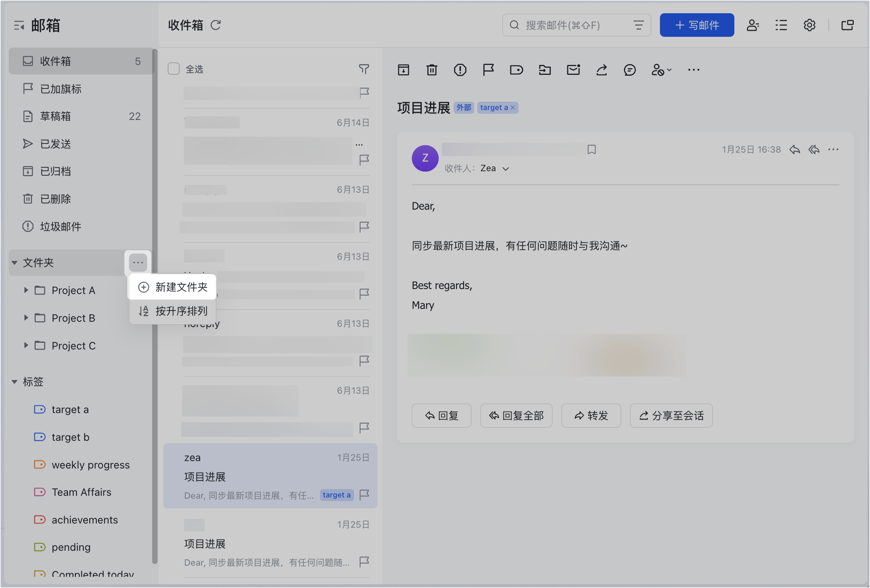Open 收件箱 folder
870x588 pixels.
tap(81, 61)
